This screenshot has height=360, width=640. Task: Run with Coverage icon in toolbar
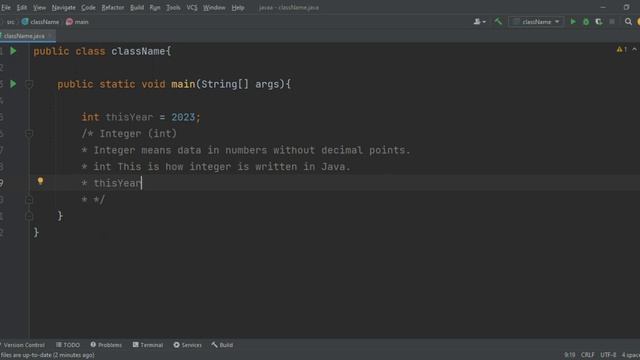pos(599,22)
